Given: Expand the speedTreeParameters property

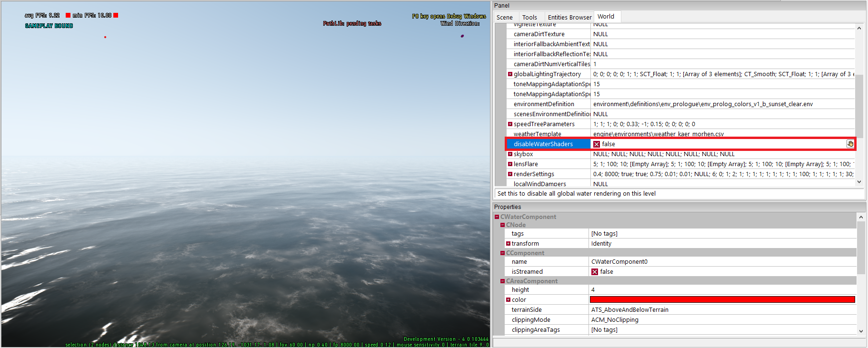Looking at the screenshot, I should [510, 124].
